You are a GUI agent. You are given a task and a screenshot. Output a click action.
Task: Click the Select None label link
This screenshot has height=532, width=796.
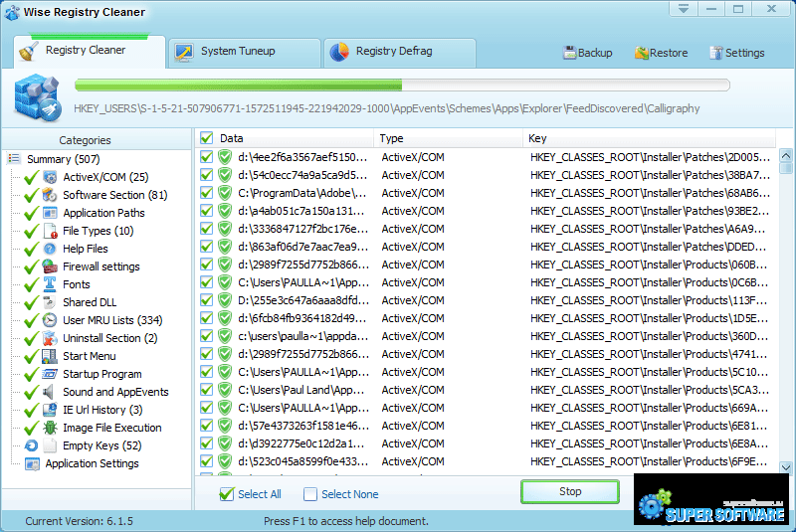click(350, 494)
